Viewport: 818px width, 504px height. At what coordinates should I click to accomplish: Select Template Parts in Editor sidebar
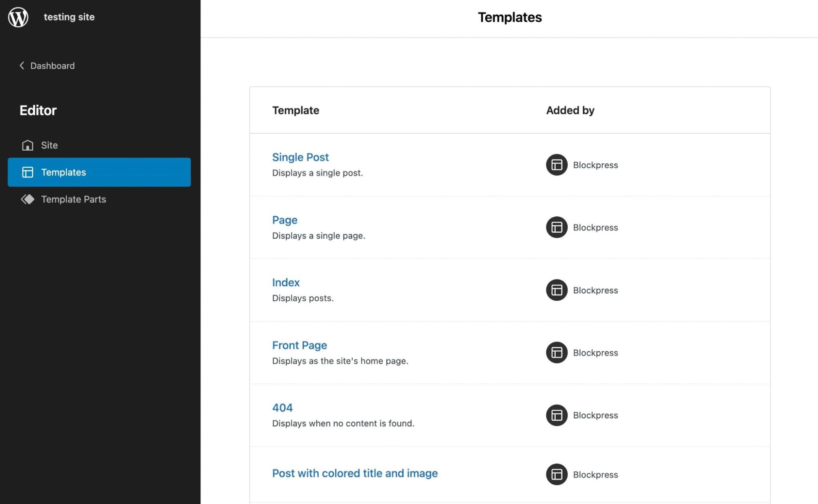[74, 199]
